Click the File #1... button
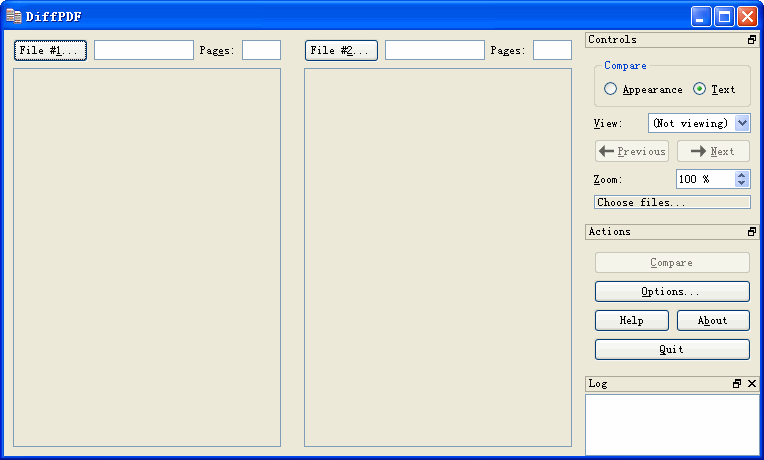The width and height of the screenshot is (764, 460). (x=50, y=50)
